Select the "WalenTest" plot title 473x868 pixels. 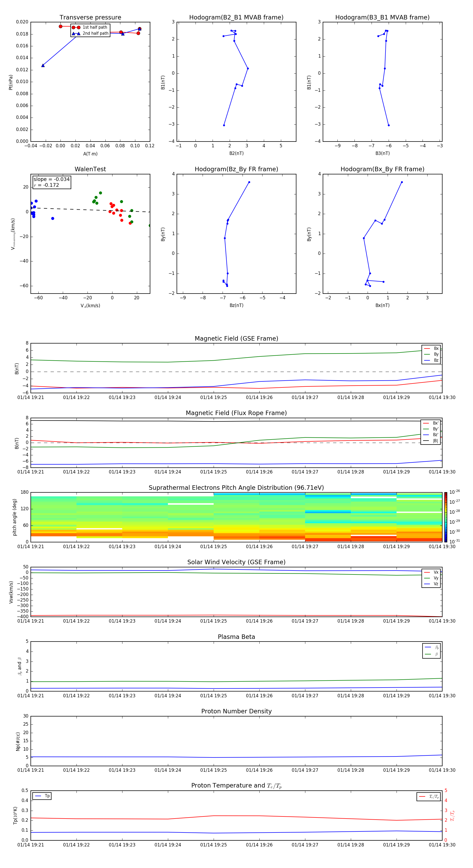click(x=90, y=169)
